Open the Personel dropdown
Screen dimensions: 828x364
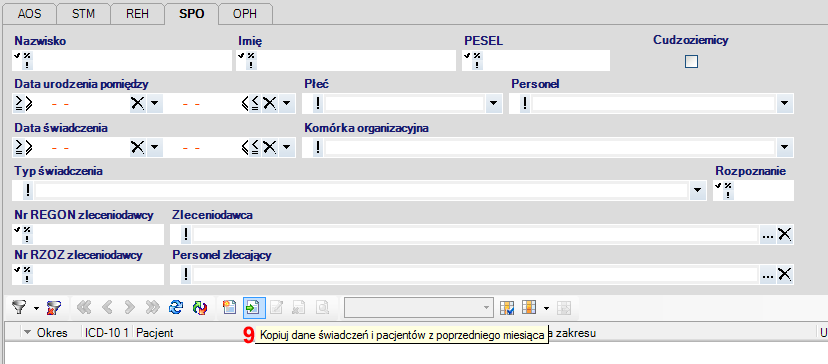pyautogui.click(x=784, y=104)
